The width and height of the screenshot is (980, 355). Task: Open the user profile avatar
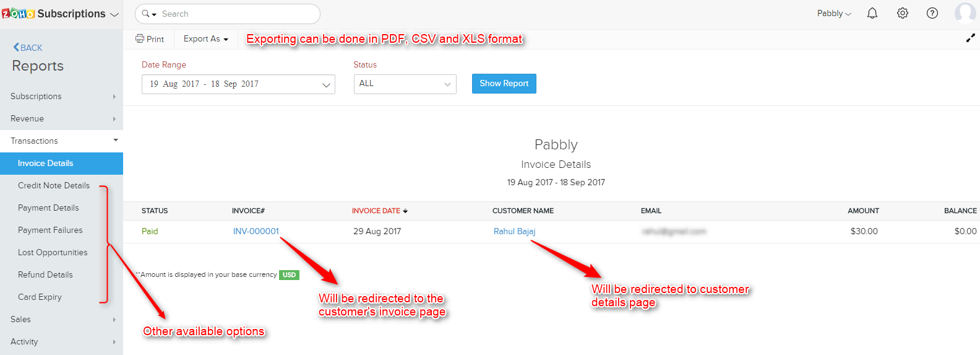click(x=965, y=13)
